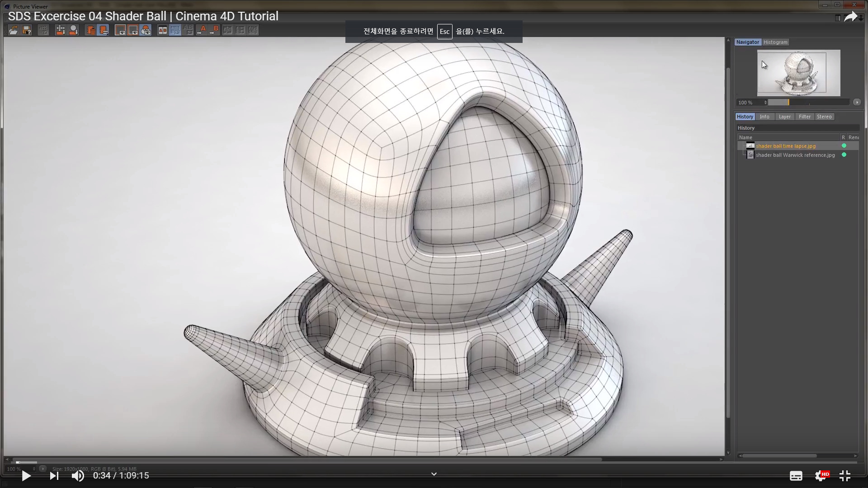Click the last dimmed AB compare icon
The height and width of the screenshot is (488, 868).
253,30
